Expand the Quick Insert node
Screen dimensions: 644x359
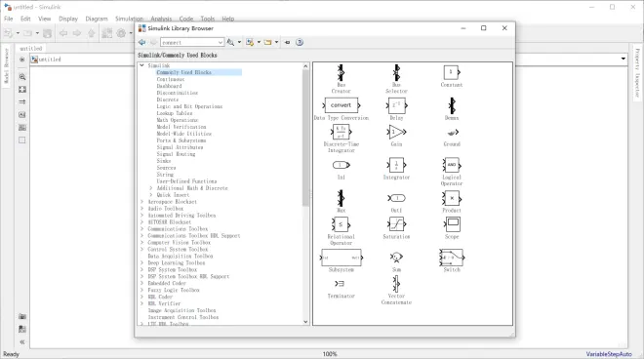[x=151, y=195]
